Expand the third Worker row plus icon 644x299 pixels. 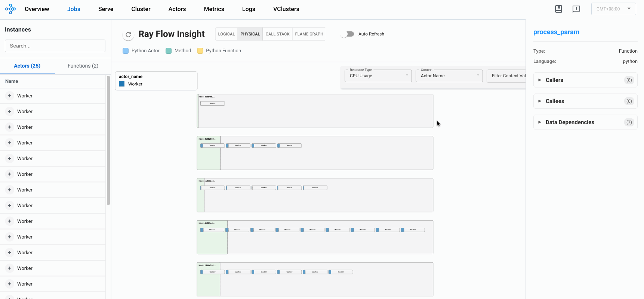pos(10,127)
